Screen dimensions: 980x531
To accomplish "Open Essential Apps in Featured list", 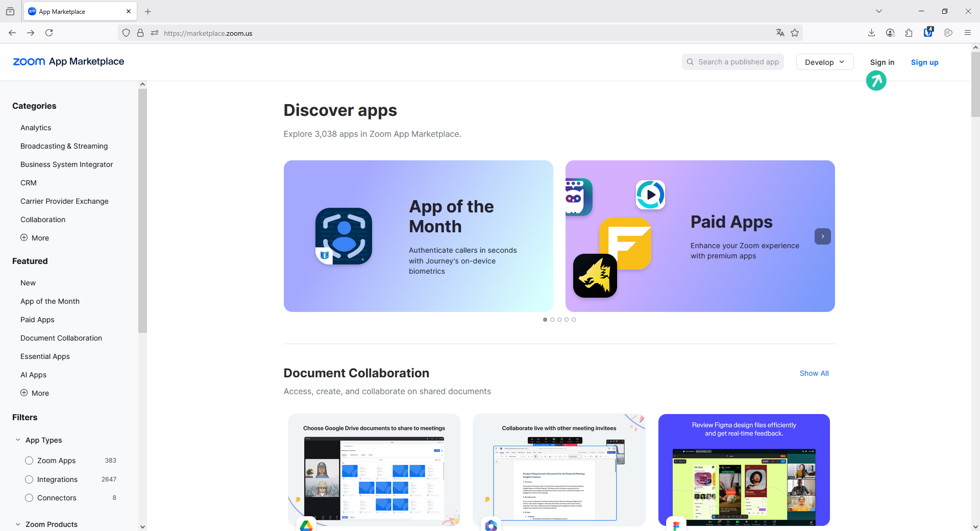I will 45,356.
